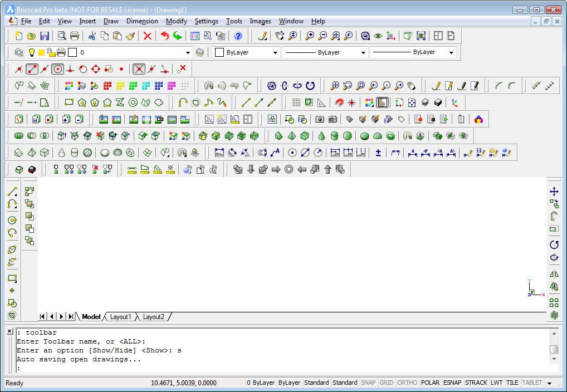The image size is (567, 392).
Task: Open the Dimension menu
Action: click(142, 21)
